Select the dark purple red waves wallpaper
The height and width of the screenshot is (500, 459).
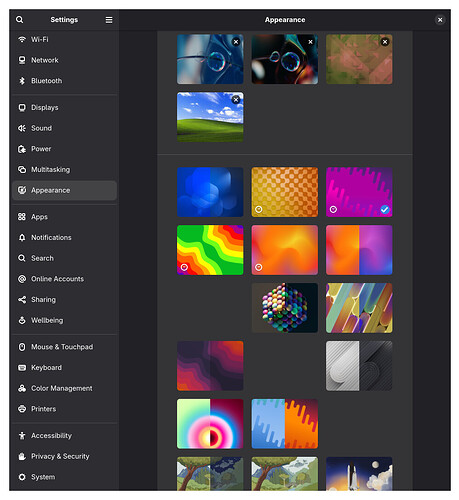210,366
